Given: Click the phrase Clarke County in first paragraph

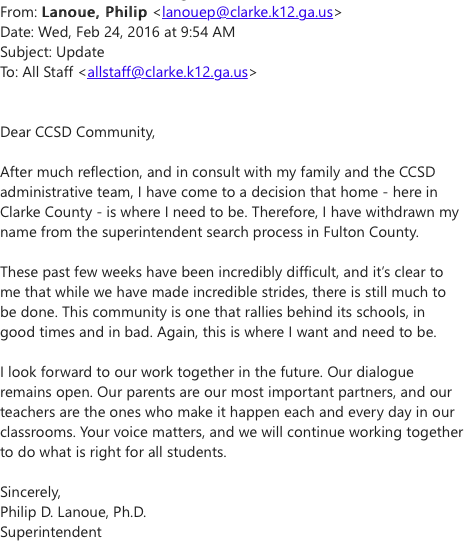Looking at the screenshot, I should [46, 212].
